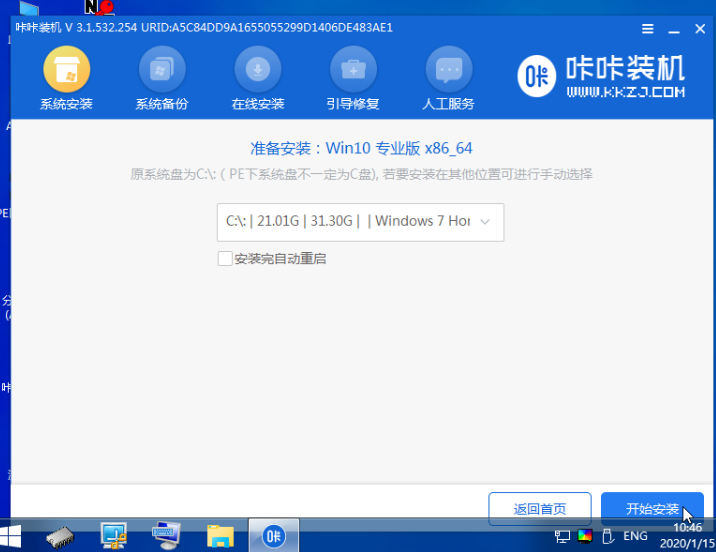The width and height of the screenshot is (716, 552).
Task: Open the keyboard utility in taskbar
Action: 167,535
